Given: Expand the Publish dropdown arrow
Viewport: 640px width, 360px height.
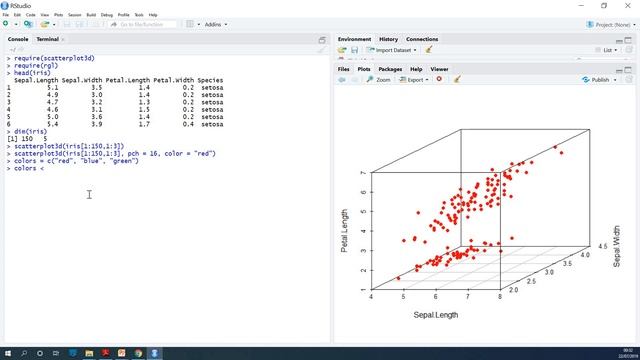Looking at the screenshot, I should tap(615, 80).
